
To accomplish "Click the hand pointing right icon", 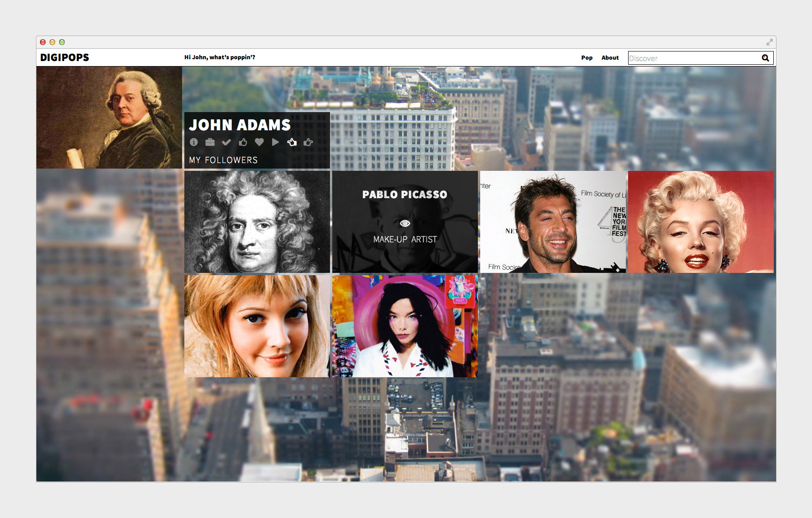I will click(308, 142).
